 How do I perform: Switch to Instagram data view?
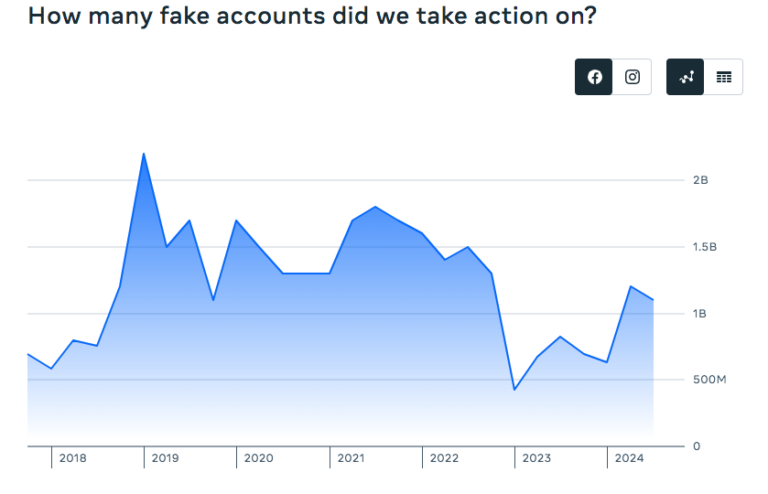coord(632,77)
